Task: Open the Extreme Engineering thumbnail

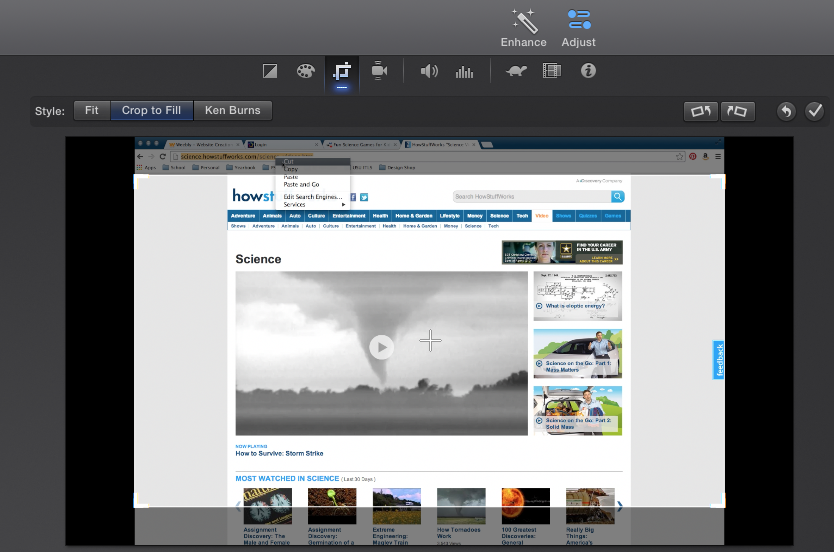Action: point(397,506)
